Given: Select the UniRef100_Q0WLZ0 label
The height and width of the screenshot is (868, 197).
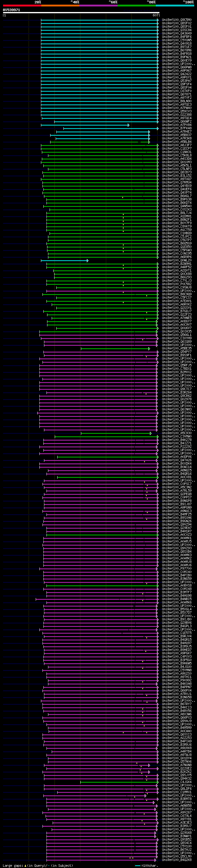Looking at the screenshot, I should 177,260.
